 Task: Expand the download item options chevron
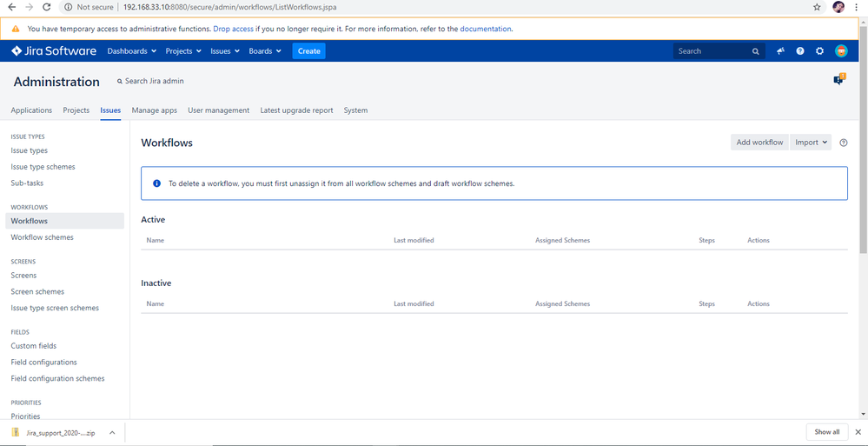(x=112, y=432)
